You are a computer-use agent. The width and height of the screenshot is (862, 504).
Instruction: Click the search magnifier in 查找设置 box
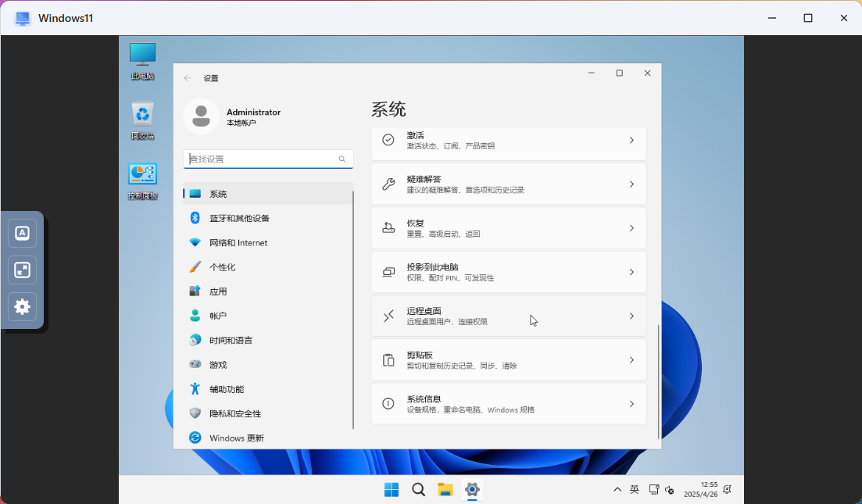pos(342,159)
